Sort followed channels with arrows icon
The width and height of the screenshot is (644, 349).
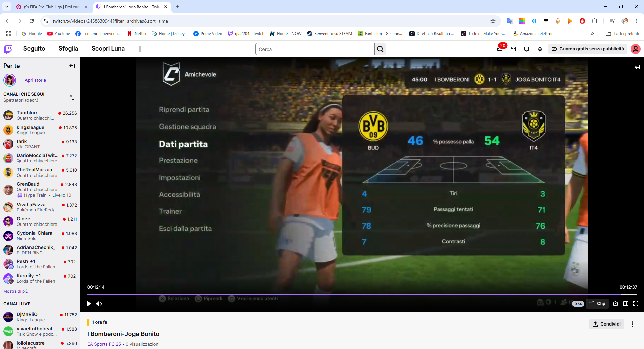coord(72,97)
